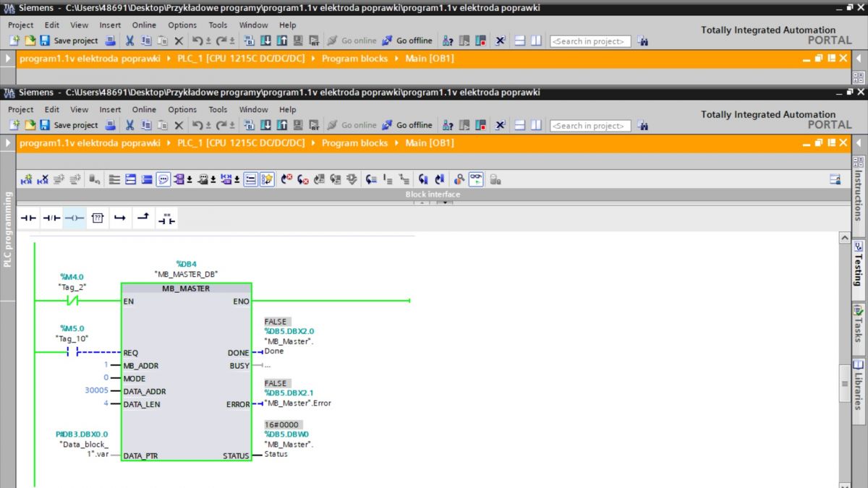Screen dimensions: 868x488
Task: Focus Search in project field, front window
Action: pyautogui.click(x=590, y=126)
